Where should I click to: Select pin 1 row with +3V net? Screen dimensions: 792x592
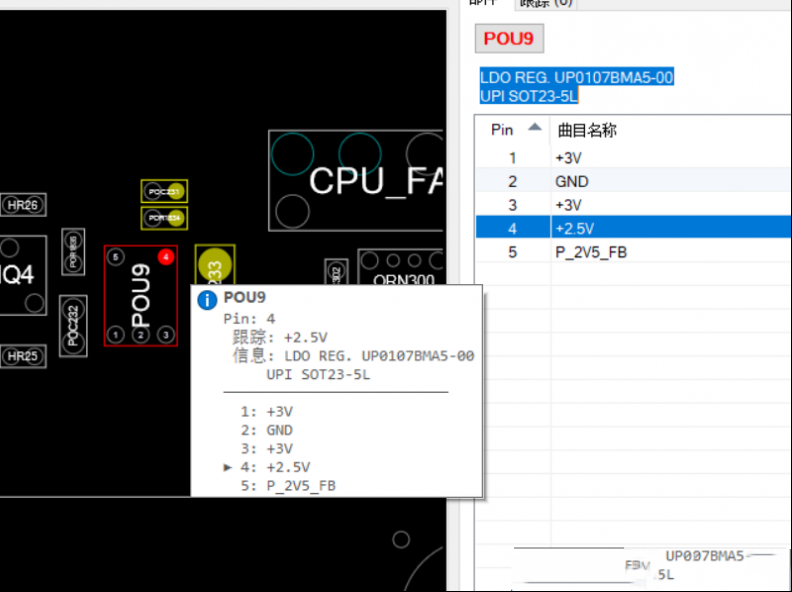[633, 158]
